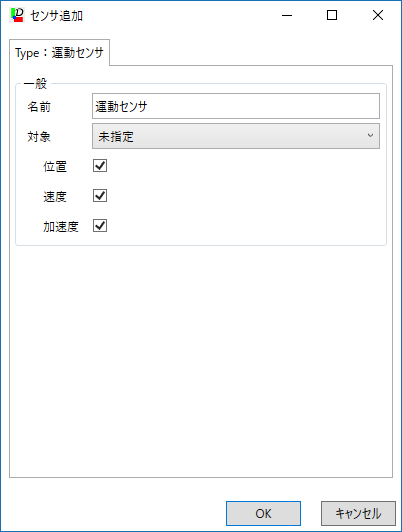Click the 加速度 label text
402x532 pixels.
pos(61,227)
